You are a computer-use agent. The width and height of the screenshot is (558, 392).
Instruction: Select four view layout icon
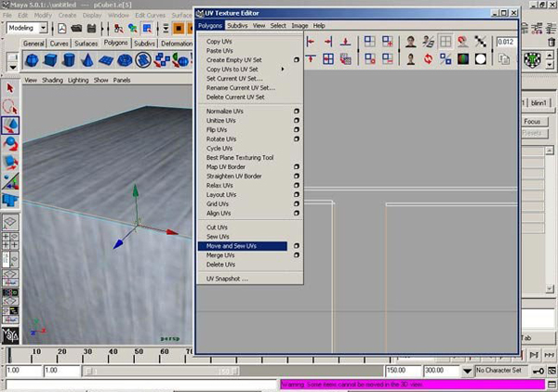[x=10, y=241]
